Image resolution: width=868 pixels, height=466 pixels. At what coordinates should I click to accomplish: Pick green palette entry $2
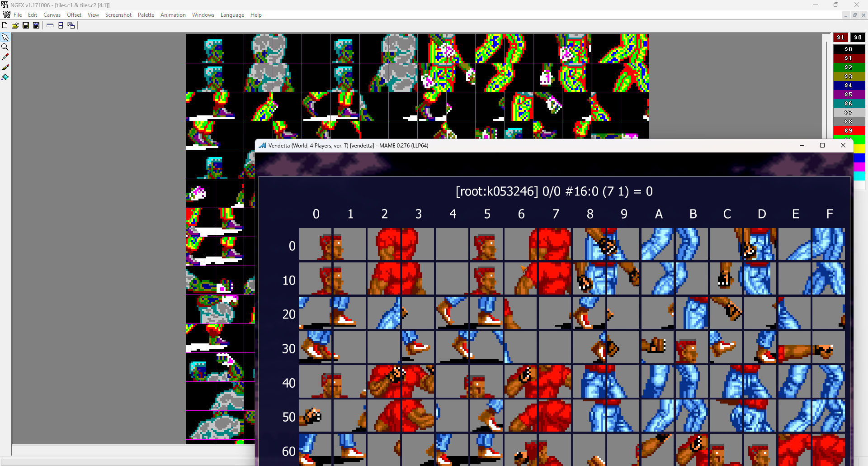pos(849,67)
